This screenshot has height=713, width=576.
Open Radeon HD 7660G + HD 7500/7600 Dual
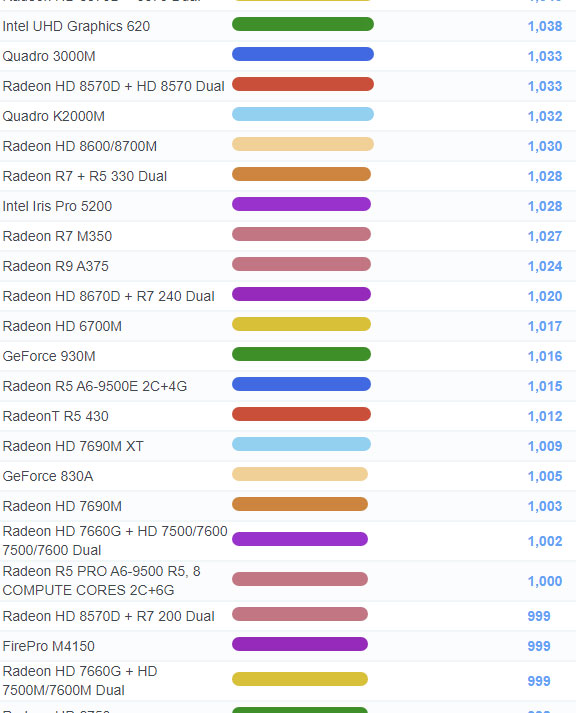(115, 541)
